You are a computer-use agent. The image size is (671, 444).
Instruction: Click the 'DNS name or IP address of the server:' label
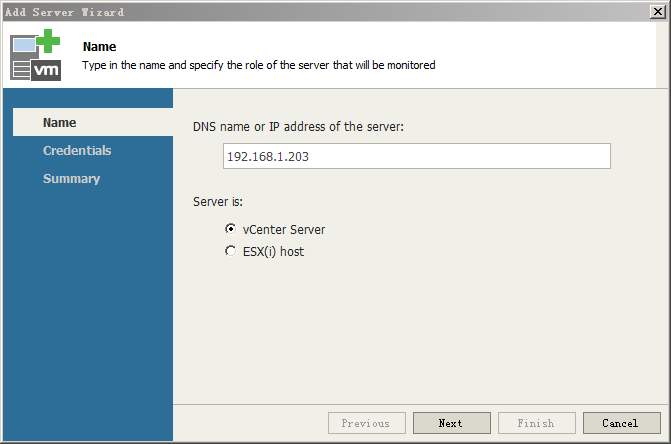[x=298, y=127]
